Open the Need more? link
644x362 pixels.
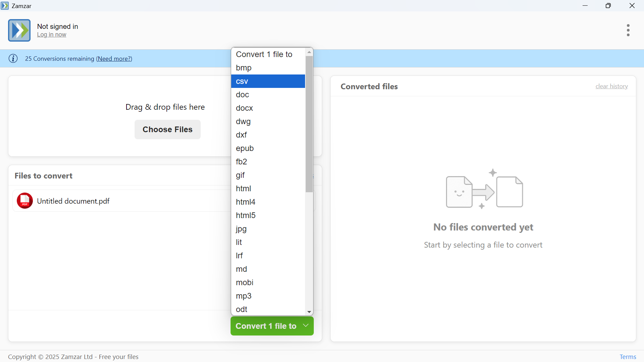click(x=114, y=59)
